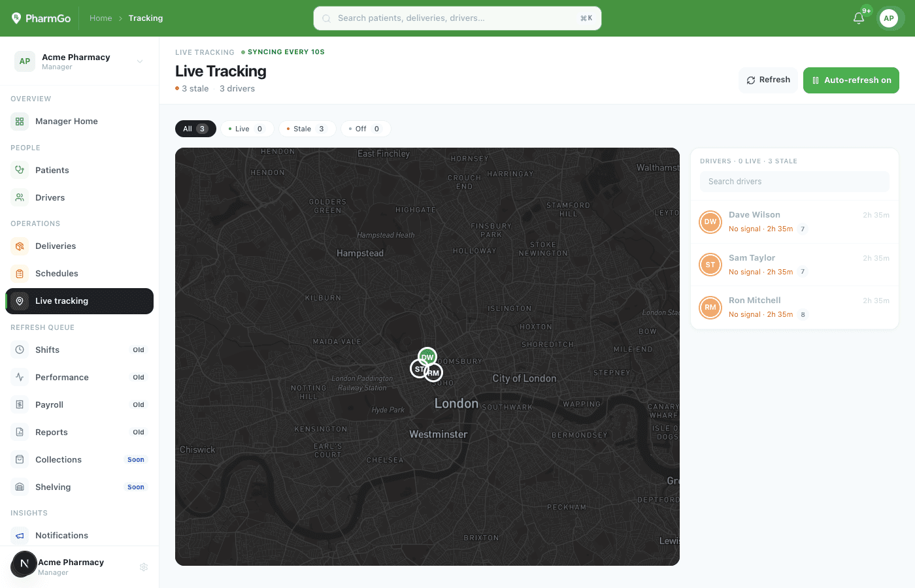Select Ron Mitchell driver row
Screen dimensions: 915x588
(x=795, y=307)
